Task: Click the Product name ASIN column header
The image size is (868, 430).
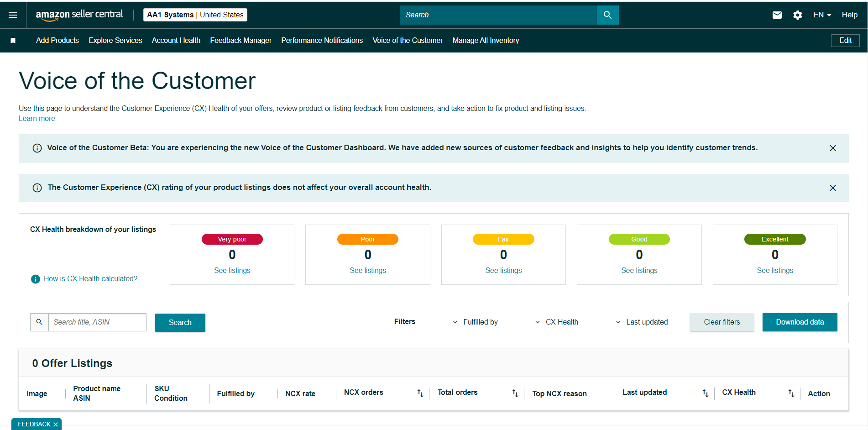Action: coord(97,393)
